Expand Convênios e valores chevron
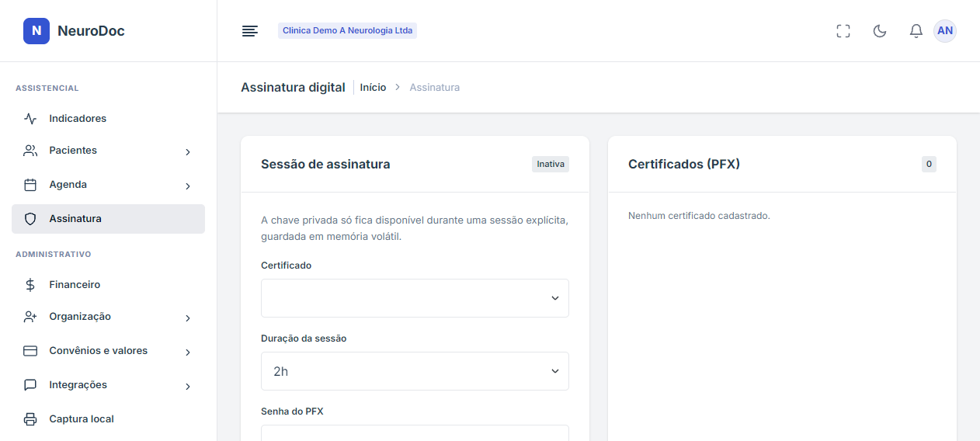 (188, 352)
